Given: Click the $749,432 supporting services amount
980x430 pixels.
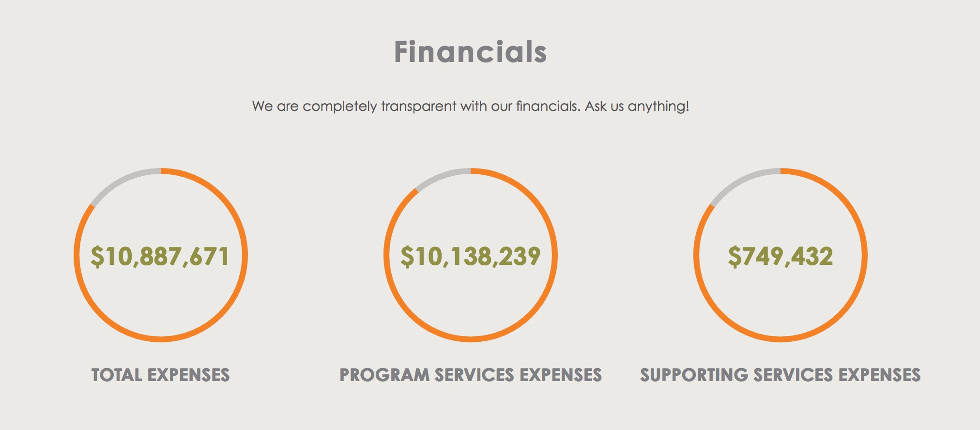Looking at the screenshot, I should (x=781, y=256).
